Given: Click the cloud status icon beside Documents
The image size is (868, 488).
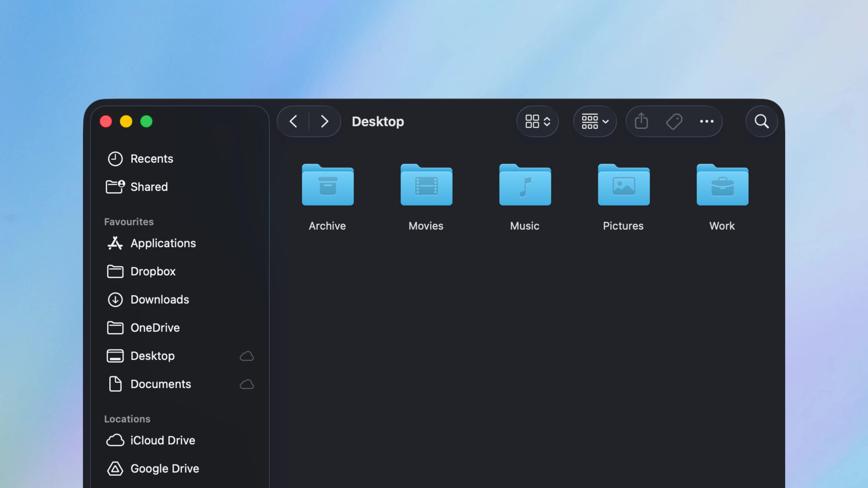Looking at the screenshot, I should pyautogui.click(x=247, y=384).
